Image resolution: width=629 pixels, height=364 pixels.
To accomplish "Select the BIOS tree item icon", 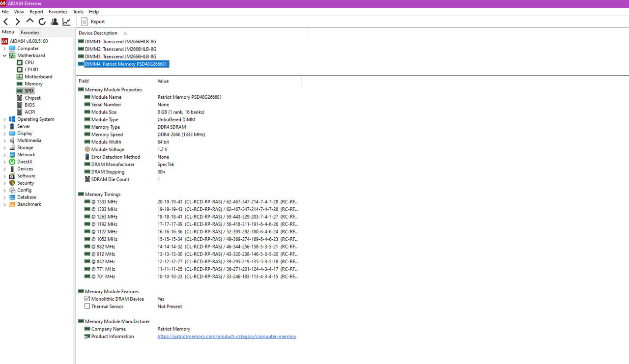I will 20,105.
